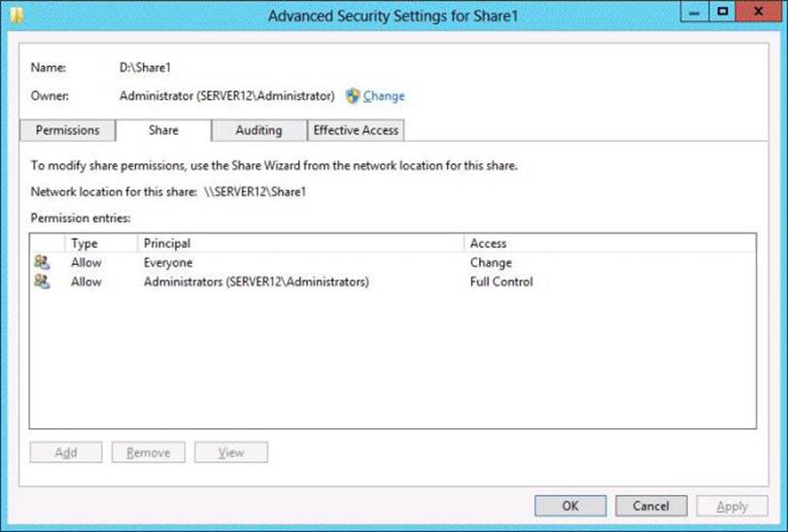Click the folder icon in the title bar
Viewport: 788px width, 532px height.
pyautogui.click(x=16, y=15)
